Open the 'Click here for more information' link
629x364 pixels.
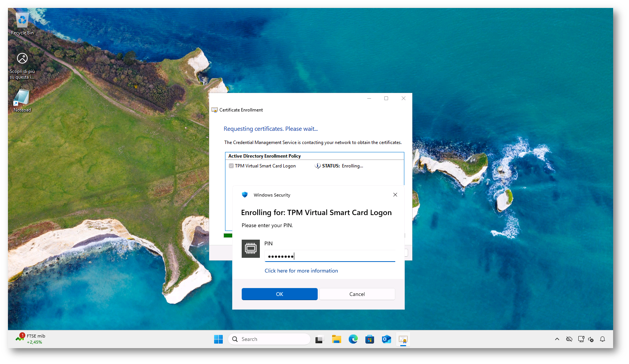(x=301, y=271)
